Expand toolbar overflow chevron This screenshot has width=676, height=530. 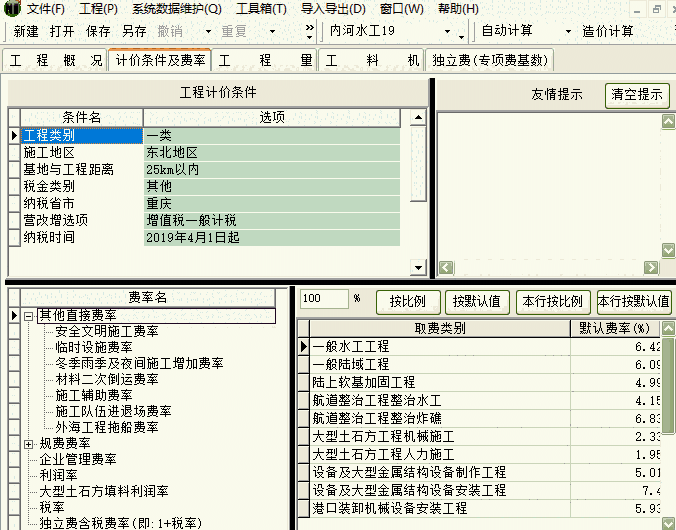310,31
